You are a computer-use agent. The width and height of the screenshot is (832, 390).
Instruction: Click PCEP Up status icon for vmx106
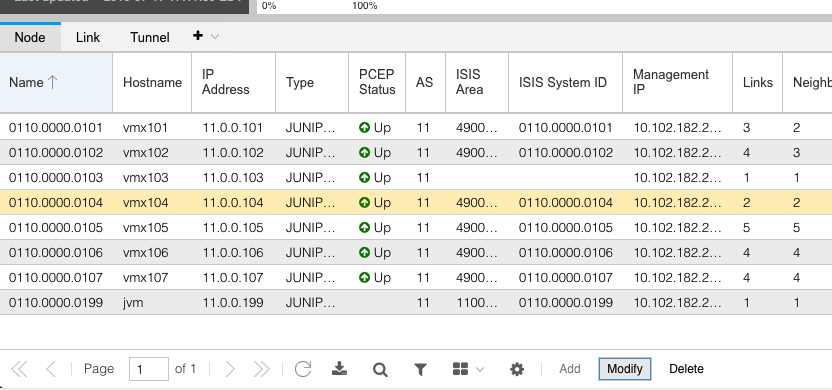click(x=365, y=253)
